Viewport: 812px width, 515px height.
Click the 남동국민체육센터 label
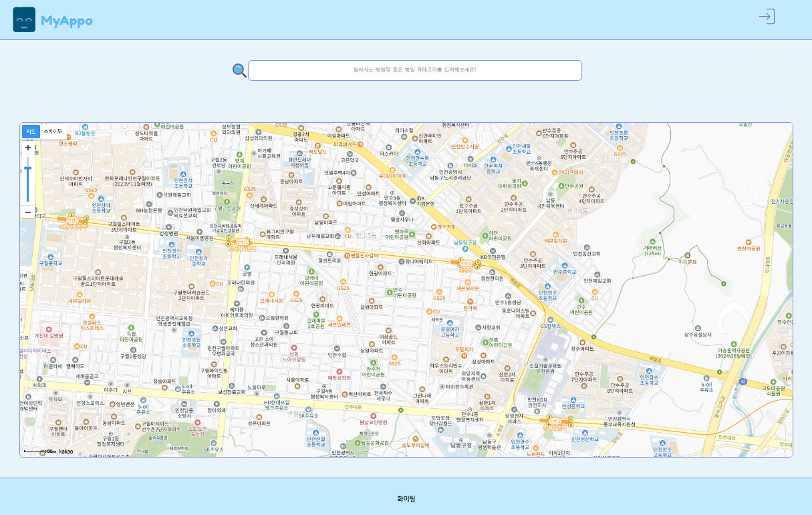550,202
